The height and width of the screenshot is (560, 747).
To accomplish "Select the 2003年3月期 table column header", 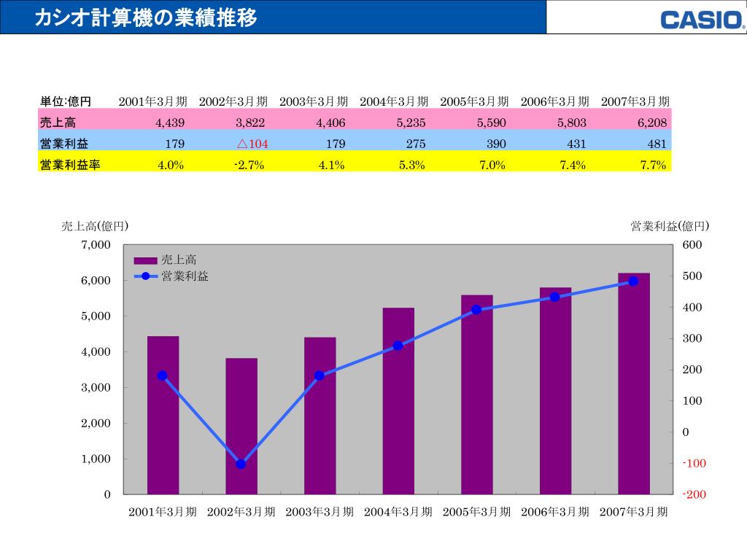I will tap(314, 101).
